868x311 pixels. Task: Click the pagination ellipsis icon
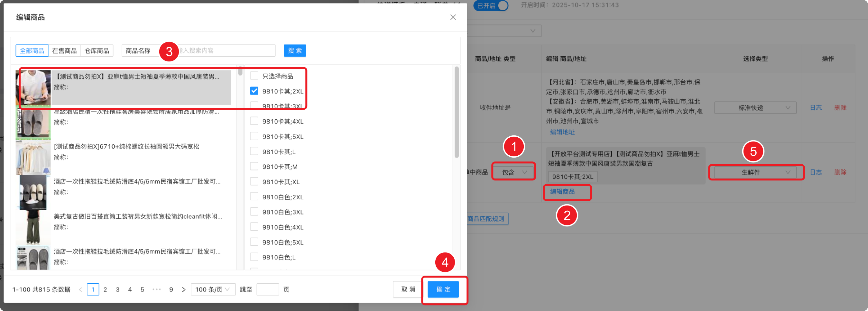coord(157,289)
